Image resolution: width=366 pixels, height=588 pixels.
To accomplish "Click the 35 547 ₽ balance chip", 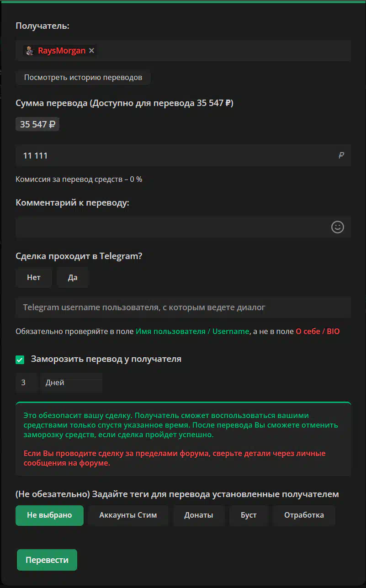I will coord(37,124).
